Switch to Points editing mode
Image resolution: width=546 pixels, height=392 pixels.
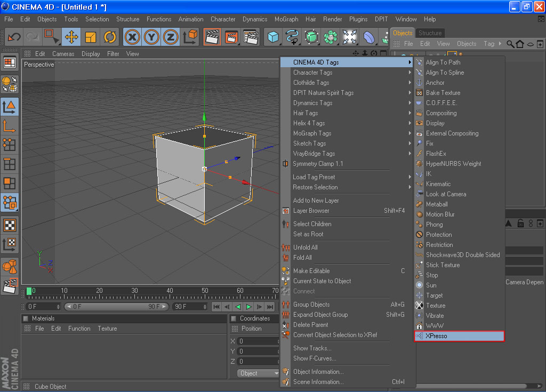point(10,145)
